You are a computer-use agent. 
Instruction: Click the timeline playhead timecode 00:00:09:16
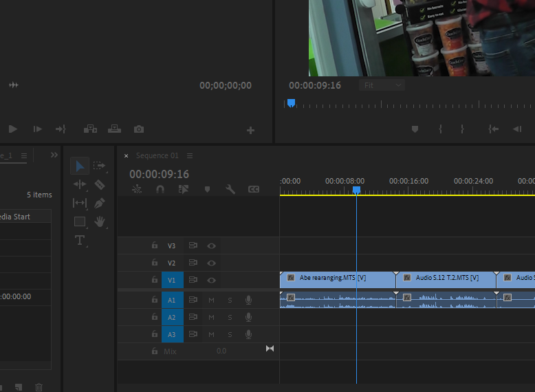tap(159, 174)
